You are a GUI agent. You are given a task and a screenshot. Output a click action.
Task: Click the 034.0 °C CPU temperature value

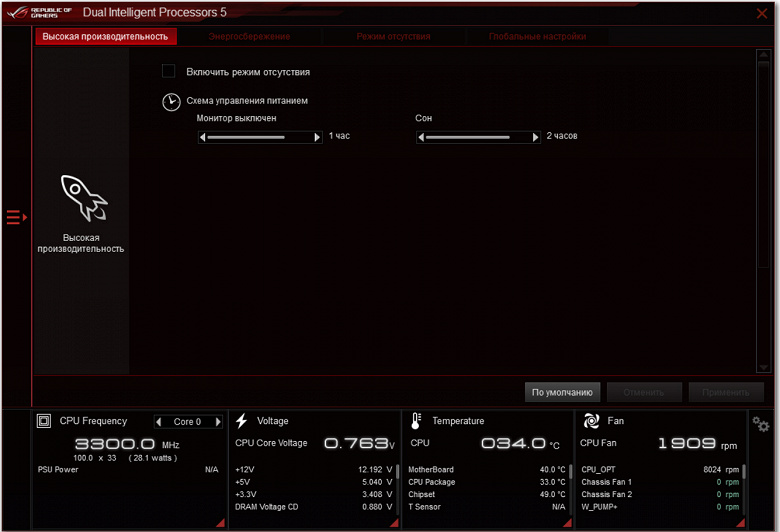point(520,443)
